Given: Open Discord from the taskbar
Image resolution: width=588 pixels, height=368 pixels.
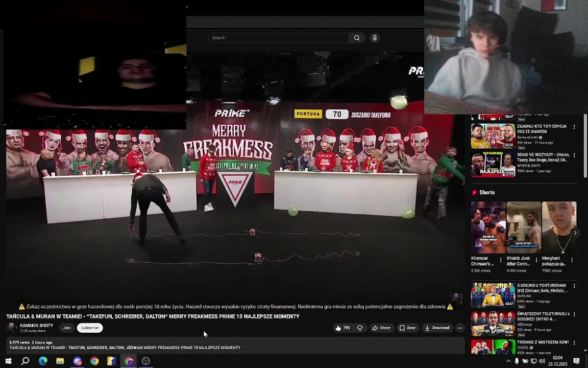Looking at the screenshot, I should tap(77, 361).
